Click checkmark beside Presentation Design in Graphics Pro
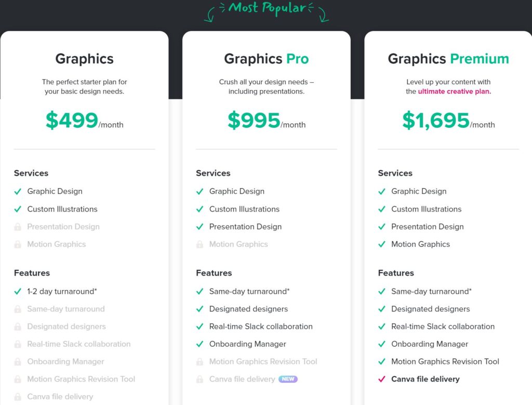The image size is (532, 405). (x=199, y=227)
